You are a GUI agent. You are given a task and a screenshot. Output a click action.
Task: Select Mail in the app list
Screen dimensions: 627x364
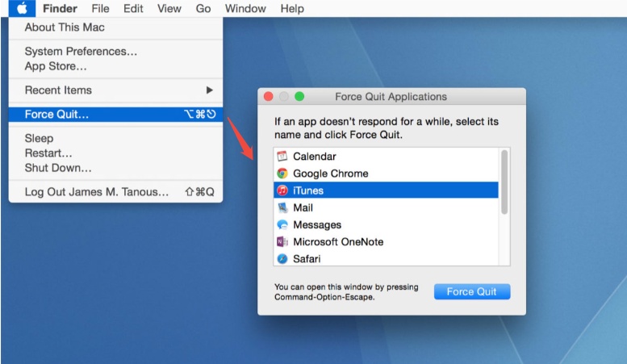click(x=386, y=207)
